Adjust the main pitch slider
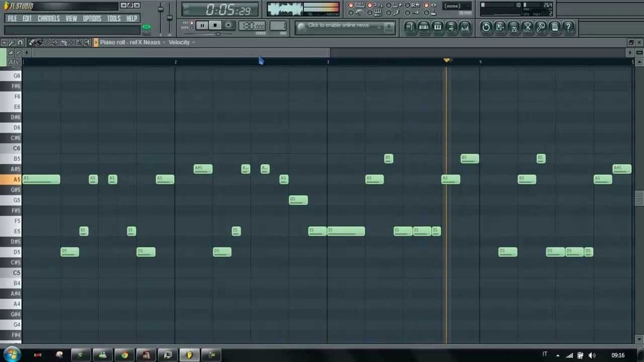 [x=169, y=19]
